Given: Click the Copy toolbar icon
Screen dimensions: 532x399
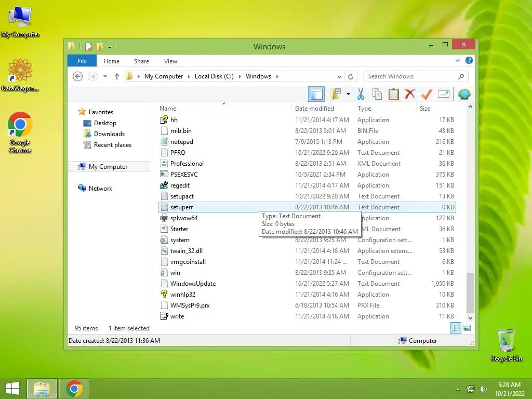Looking at the screenshot, I should tap(377, 94).
